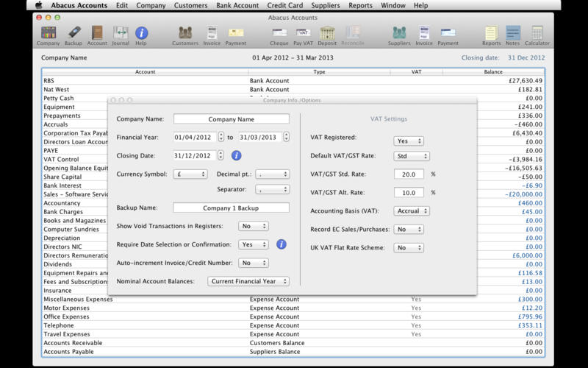Screen dimensions: 588x368
Task: Open the Backup tool in toolbar
Action: 73,34
